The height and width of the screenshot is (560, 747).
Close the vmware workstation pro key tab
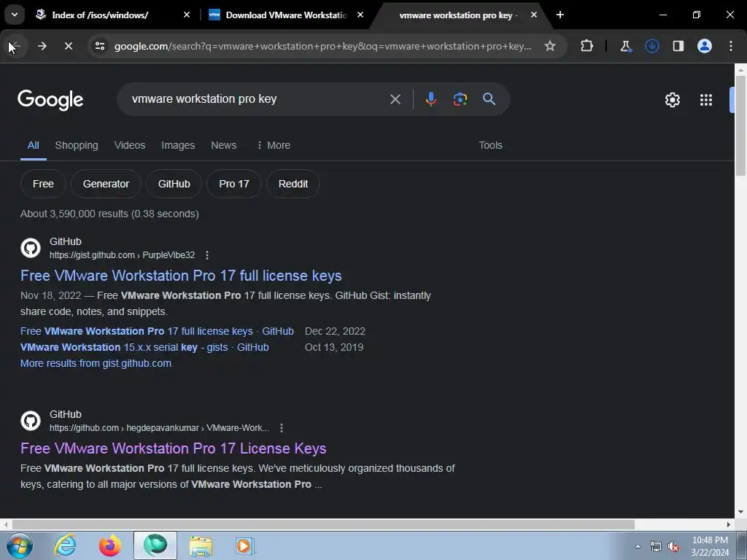[x=534, y=15]
